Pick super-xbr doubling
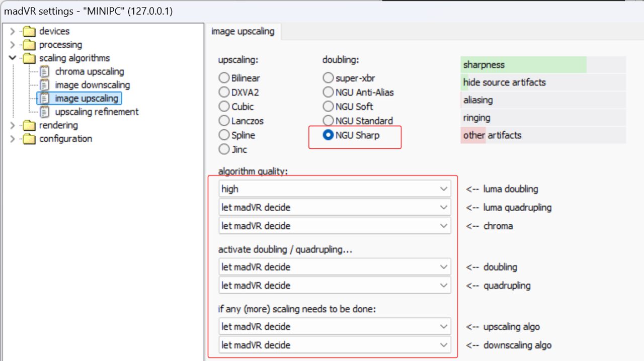This screenshot has width=644, height=361. click(328, 78)
